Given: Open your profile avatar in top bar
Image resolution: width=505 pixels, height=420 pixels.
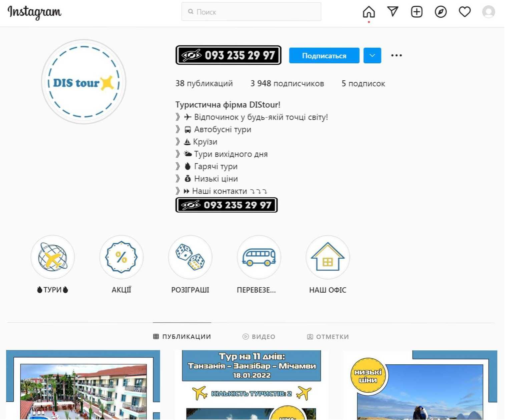Looking at the screenshot, I should tap(488, 12).
